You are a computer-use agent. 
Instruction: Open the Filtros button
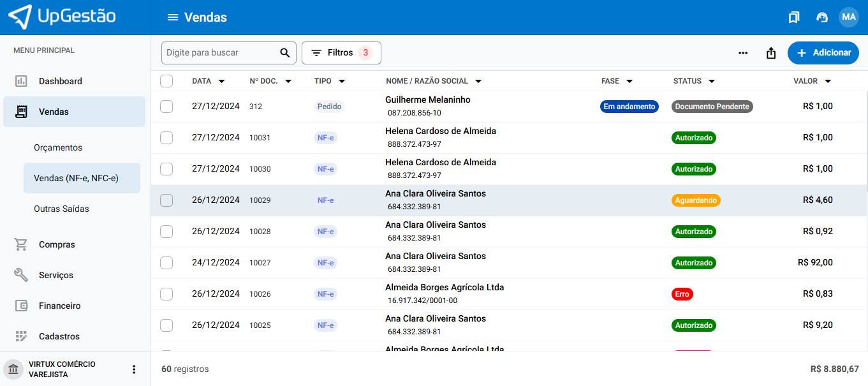[x=341, y=53]
